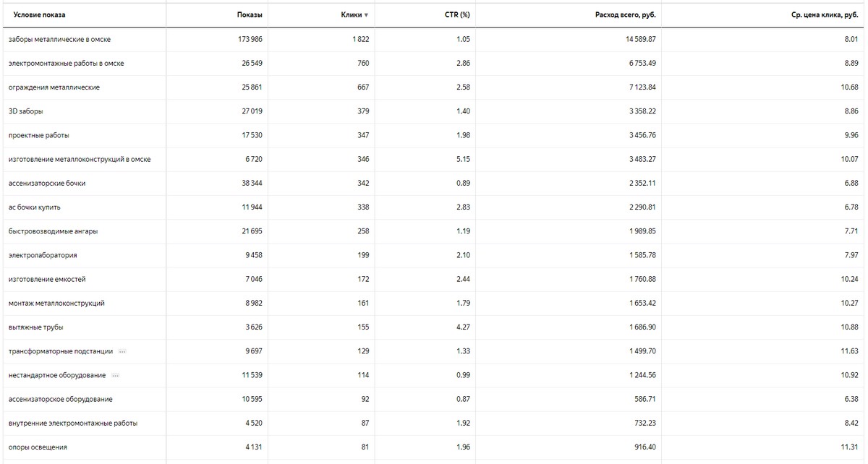Sort table by CTR (%) header

coord(457,15)
